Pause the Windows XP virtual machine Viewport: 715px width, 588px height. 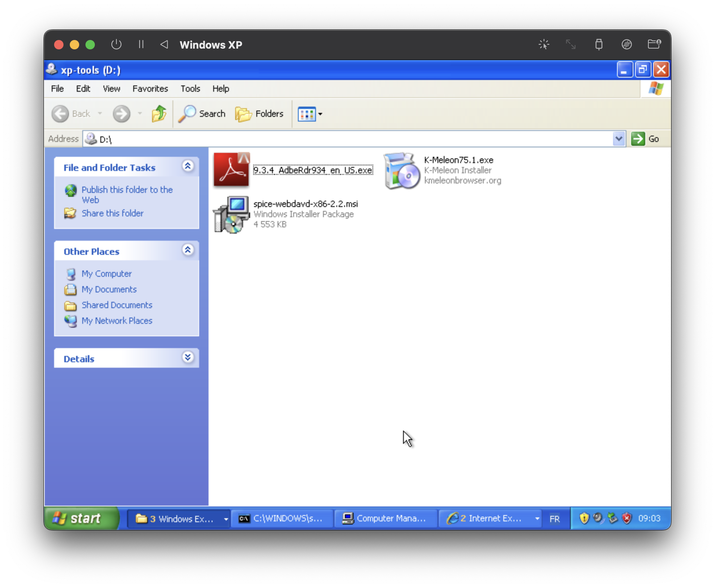(x=141, y=44)
